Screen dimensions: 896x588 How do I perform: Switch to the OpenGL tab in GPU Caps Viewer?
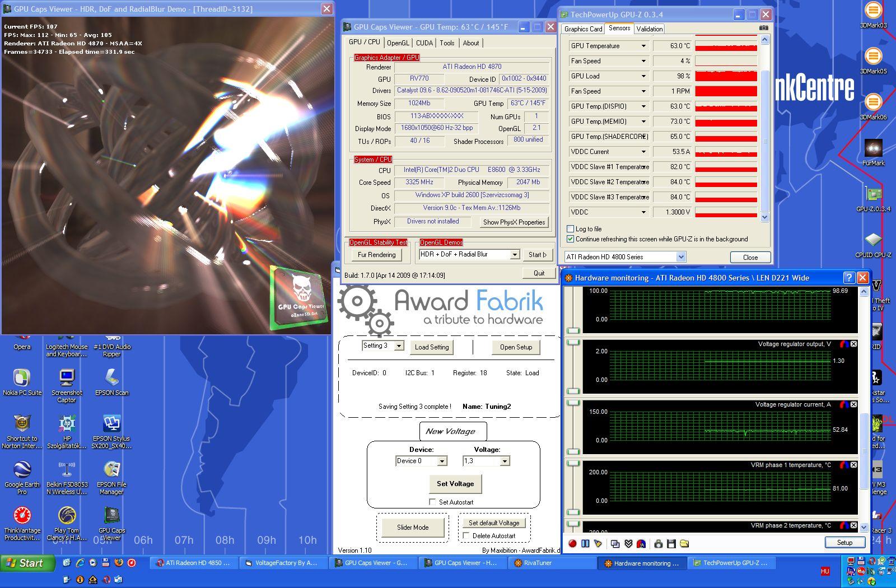pos(398,43)
